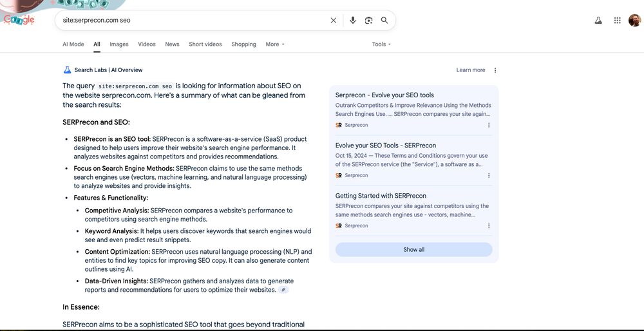Open Search Labs flask icon
Image resolution: width=644 pixels, height=331 pixels.
tap(598, 21)
